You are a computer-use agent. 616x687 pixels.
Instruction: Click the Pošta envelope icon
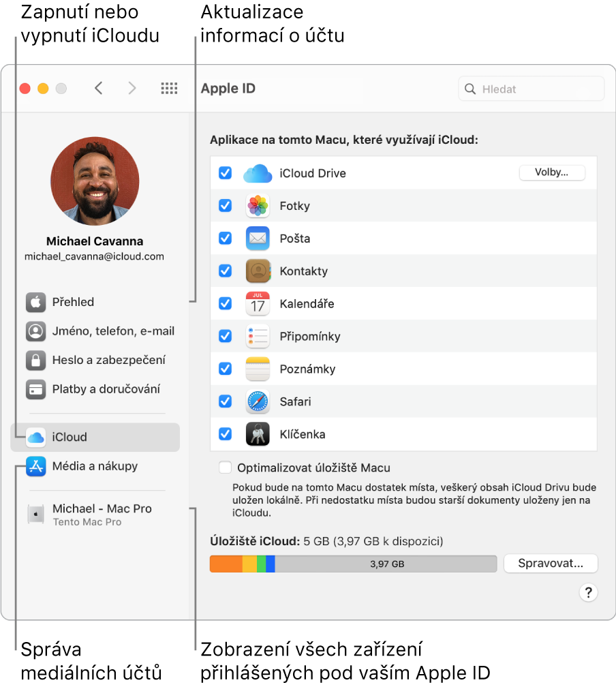click(x=258, y=239)
